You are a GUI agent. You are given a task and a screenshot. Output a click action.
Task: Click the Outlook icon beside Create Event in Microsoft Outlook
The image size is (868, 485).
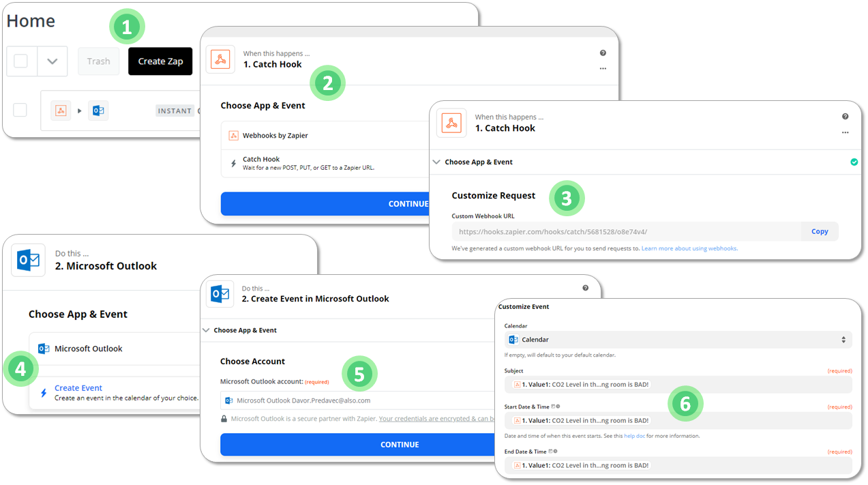coord(220,294)
